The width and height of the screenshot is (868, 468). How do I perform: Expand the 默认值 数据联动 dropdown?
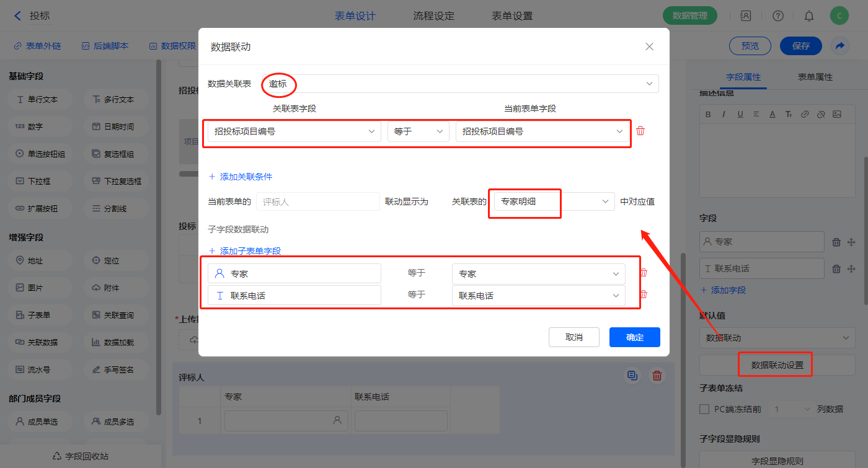click(777, 338)
